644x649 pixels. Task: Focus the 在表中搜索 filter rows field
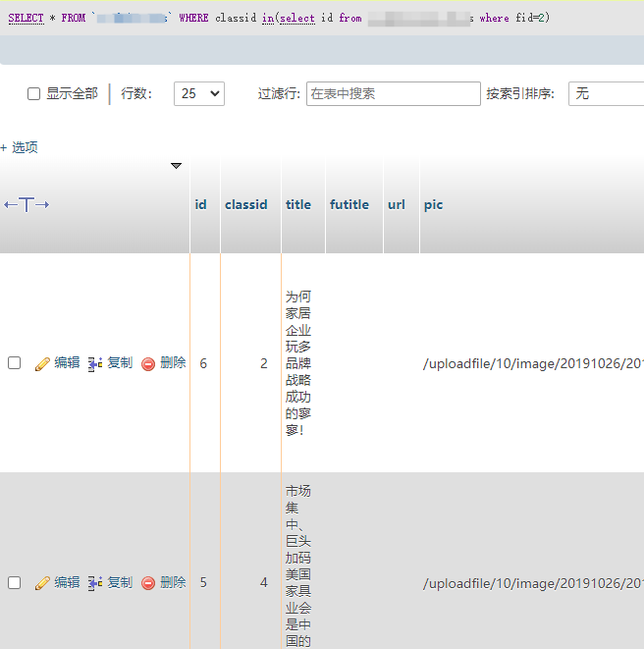click(x=393, y=93)
